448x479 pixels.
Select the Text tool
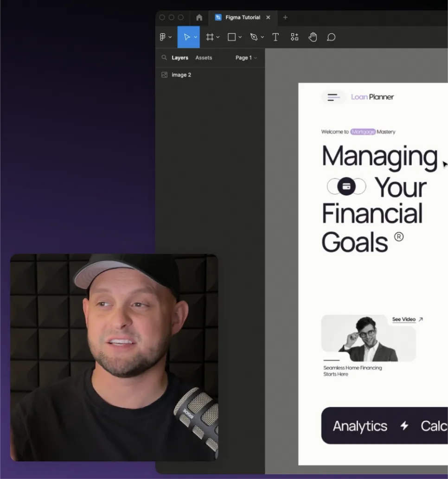275,37
